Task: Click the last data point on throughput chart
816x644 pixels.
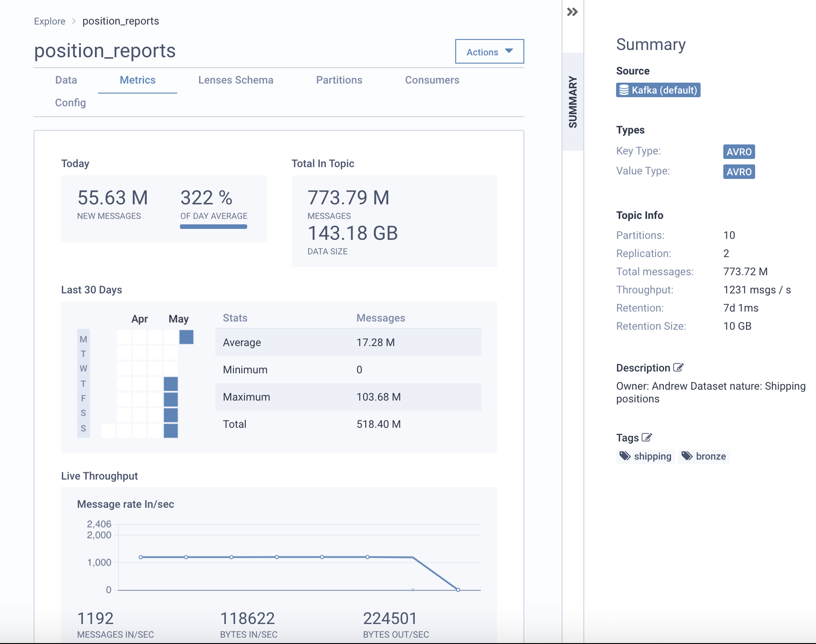Action: pos(458,590)
